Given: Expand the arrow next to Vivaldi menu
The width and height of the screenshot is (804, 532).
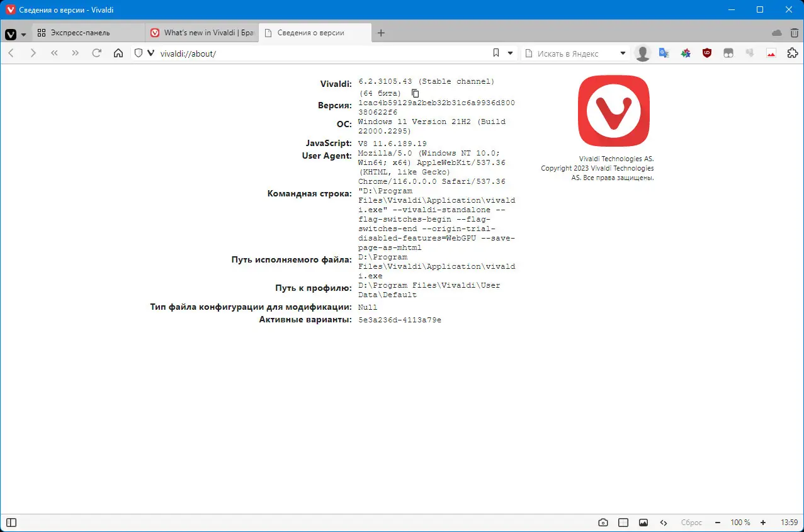Looking at the screenshot, I should [24, 34].
